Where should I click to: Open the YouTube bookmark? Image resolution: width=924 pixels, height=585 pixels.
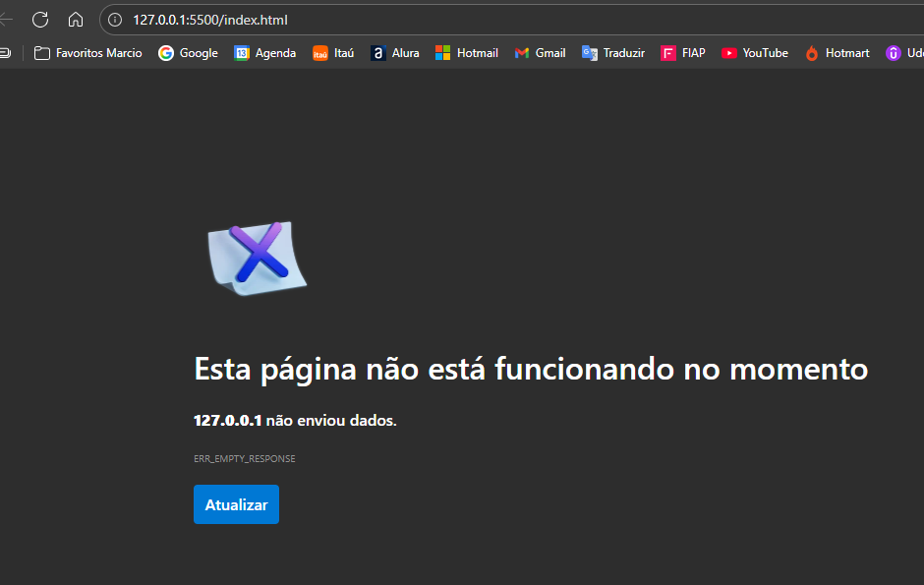(x=754, y=53)
